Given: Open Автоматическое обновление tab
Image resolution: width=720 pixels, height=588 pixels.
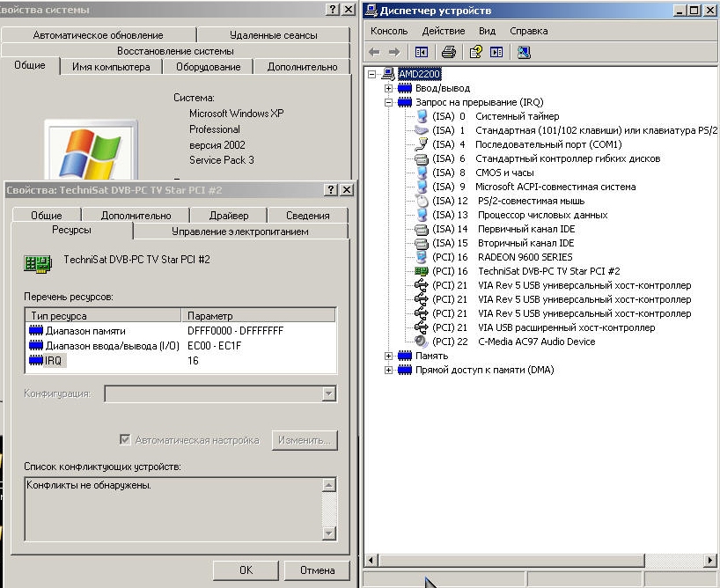Looking at the screenshot, I should click(99, 35).
